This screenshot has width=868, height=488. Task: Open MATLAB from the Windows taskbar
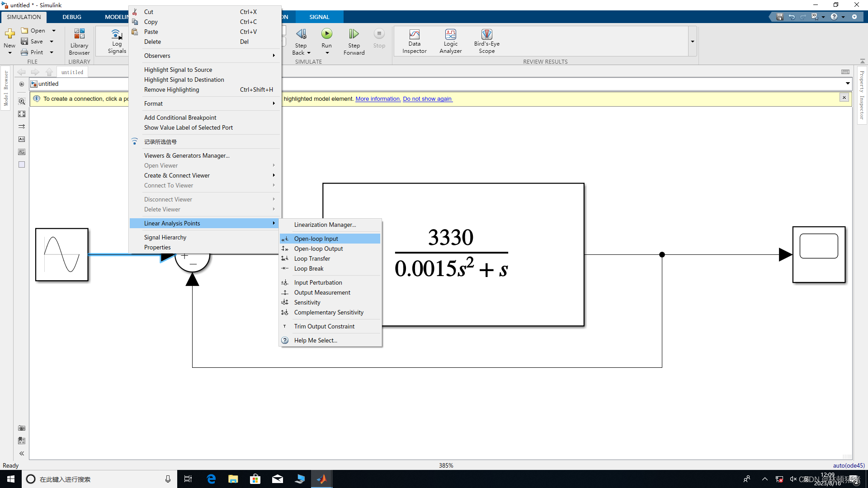point(321,479)
